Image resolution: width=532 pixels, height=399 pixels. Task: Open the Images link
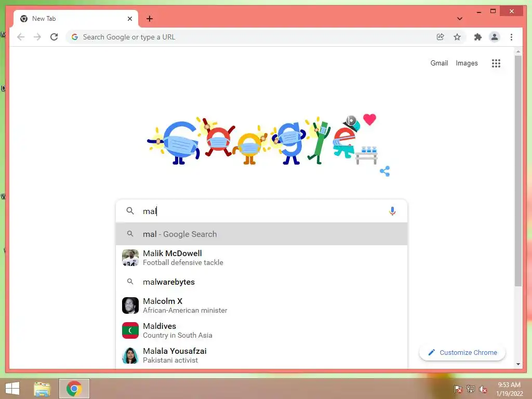pyautogui.click(x=467, y=63)
